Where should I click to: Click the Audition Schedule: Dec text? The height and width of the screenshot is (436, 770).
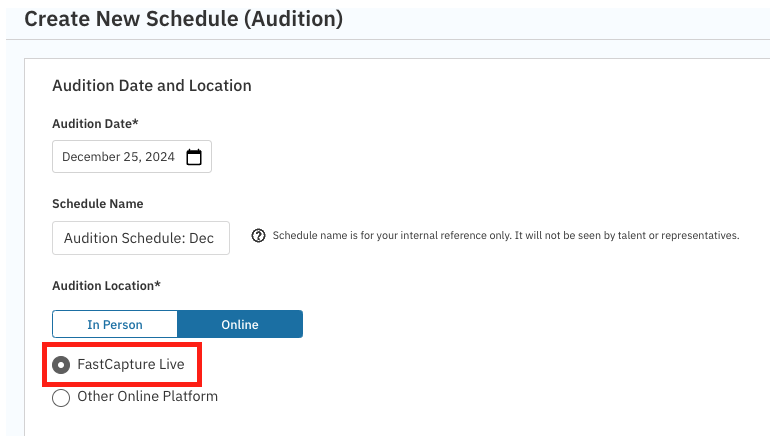(139, 238)
